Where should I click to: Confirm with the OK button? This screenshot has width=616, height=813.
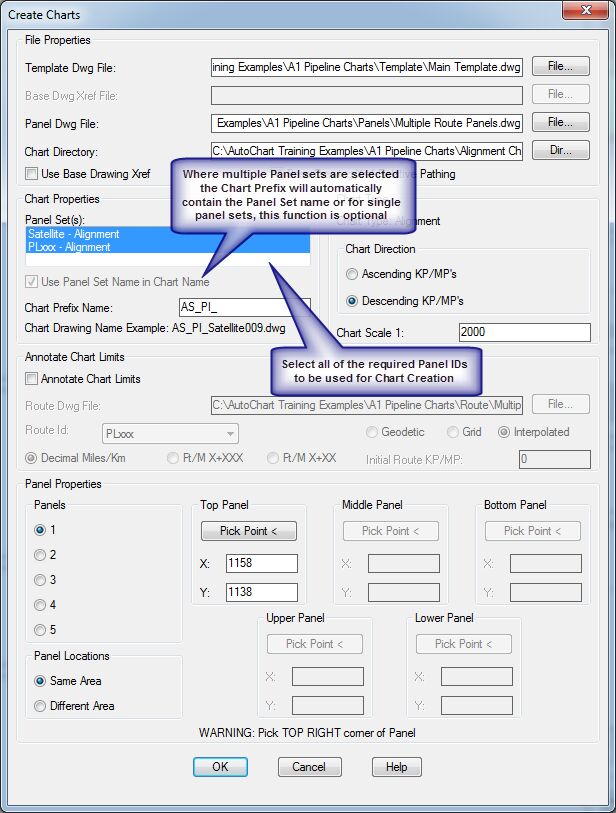click(220, 767)
